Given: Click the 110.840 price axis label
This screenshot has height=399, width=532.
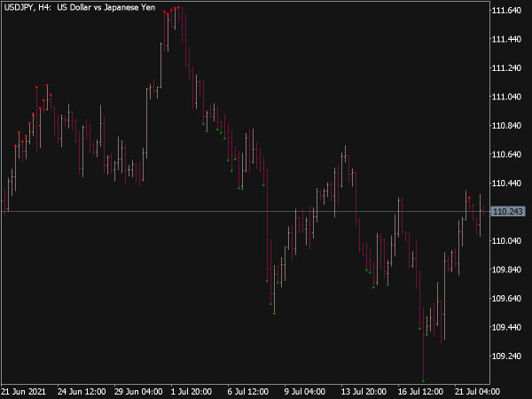Looking at the screenshot, I should tap(506, 126).
